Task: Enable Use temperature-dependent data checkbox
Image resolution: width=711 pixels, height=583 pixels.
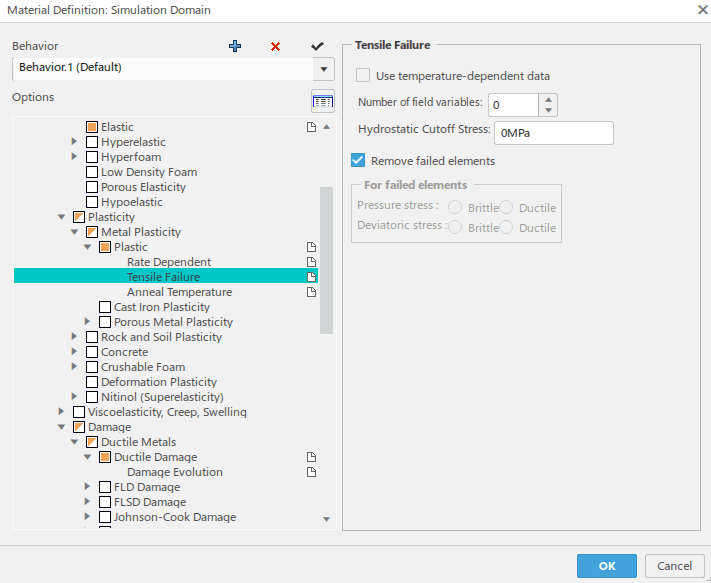Action: (363, 75)
